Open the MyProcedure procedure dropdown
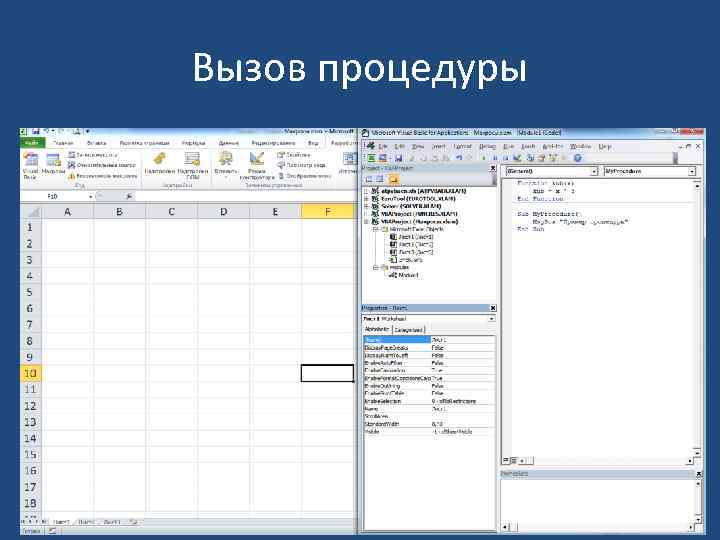The height and width of the screenshot is (540, 720). (x=692, y=171)
